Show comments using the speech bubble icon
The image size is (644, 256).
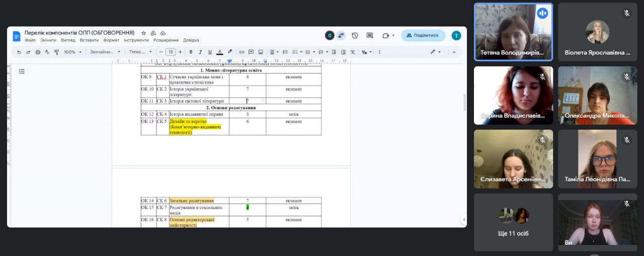pos(370,35)
